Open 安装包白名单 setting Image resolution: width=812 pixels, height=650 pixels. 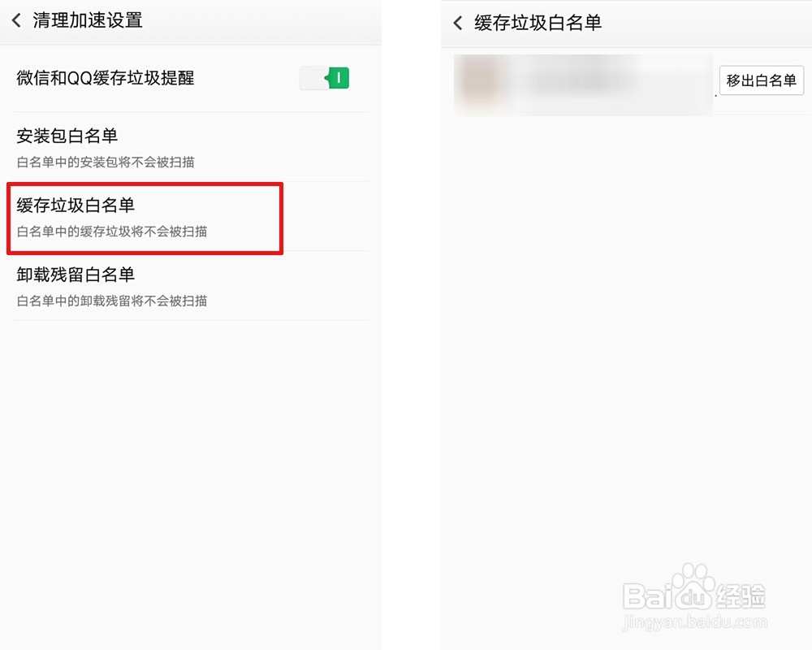[189, 147]
